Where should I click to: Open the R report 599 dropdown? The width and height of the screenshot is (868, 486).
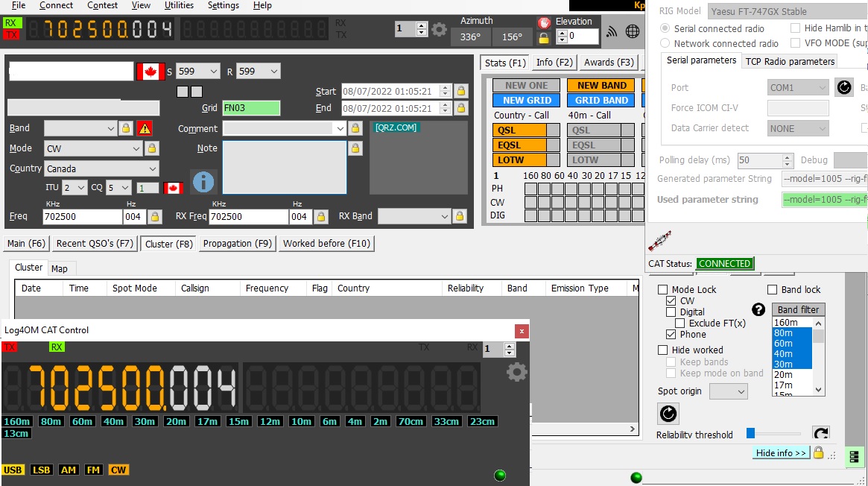coord(259,72)
